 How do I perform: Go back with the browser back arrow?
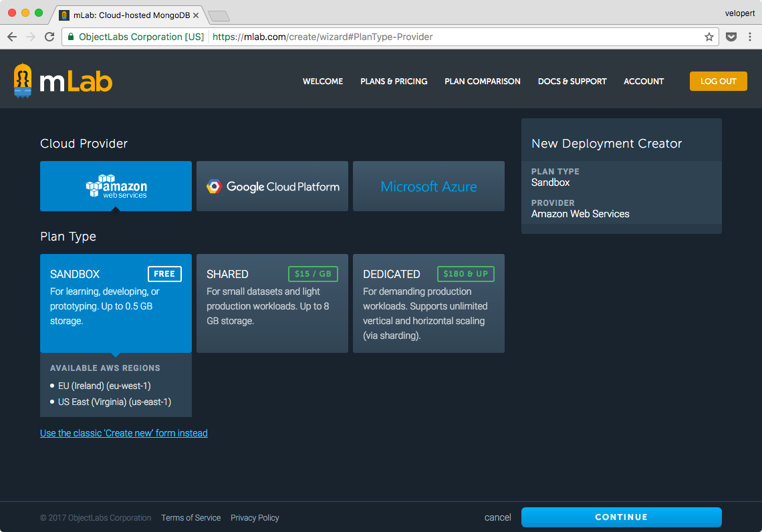12,37
